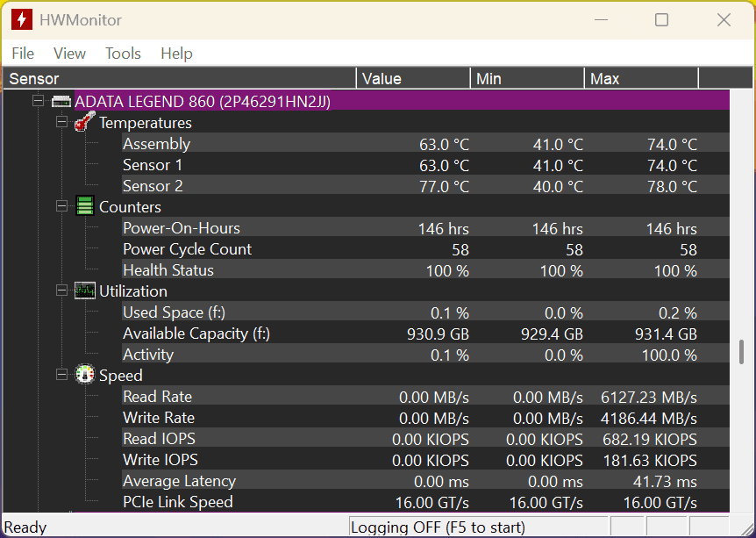Image resolution: width=756 pixels, height=538 pixels.
Task: Click the Temperatures thermometer icon
Action: click(x=85, y=122)
